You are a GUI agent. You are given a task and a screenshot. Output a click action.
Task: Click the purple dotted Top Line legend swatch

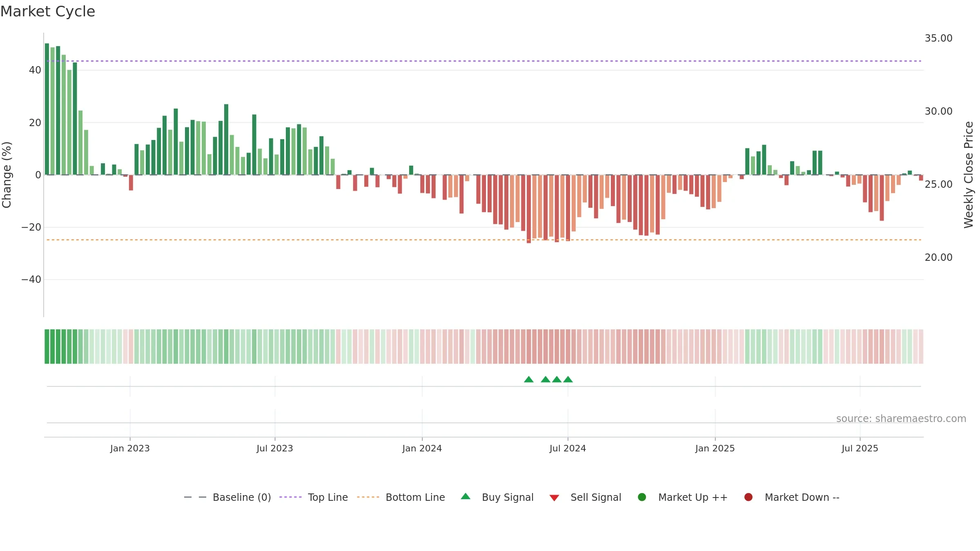point(290,497)
